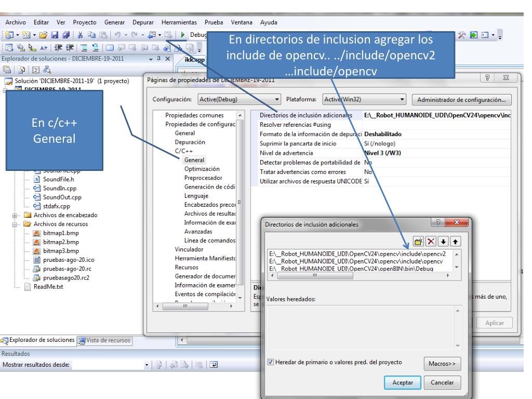Click the View Class Diagram icon in Solution Explorer

[47, 70]
